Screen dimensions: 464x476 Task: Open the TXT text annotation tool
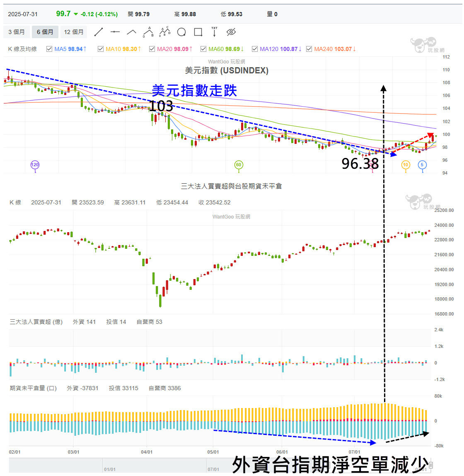point(214,32)
